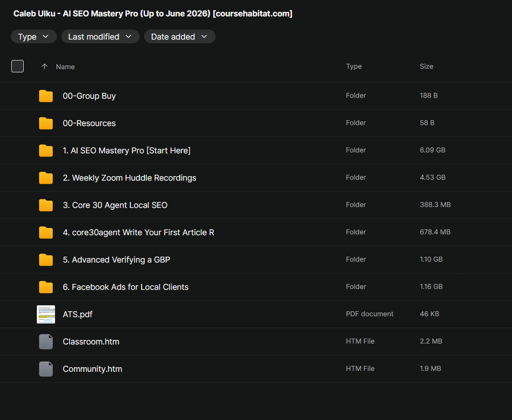Open '2. Weekly Zoom Huddle Recordings'

pos(129,178)
